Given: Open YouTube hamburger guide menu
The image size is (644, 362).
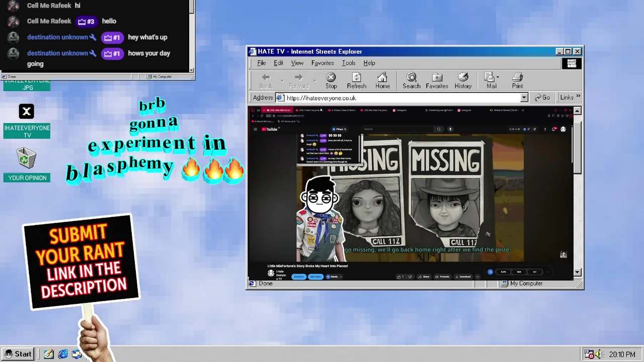Looking at the screenshot, I should tap(255, 129).
